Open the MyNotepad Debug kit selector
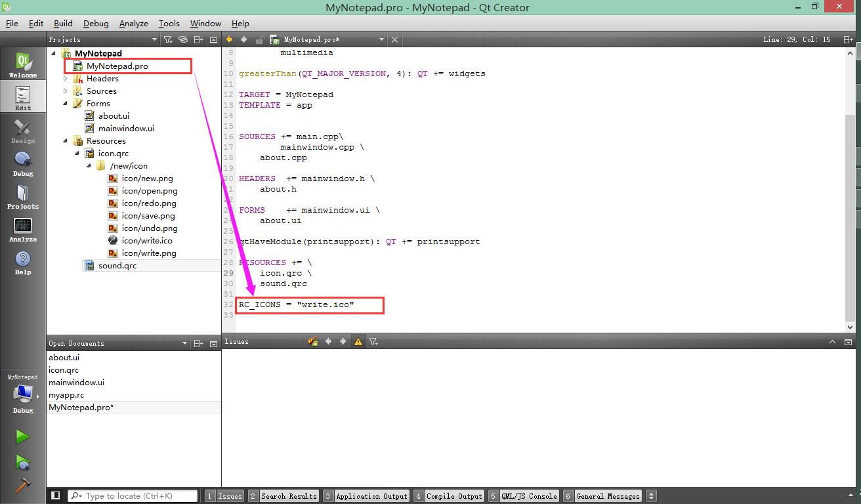Screen dimensions: 861x504 (23, 394)
